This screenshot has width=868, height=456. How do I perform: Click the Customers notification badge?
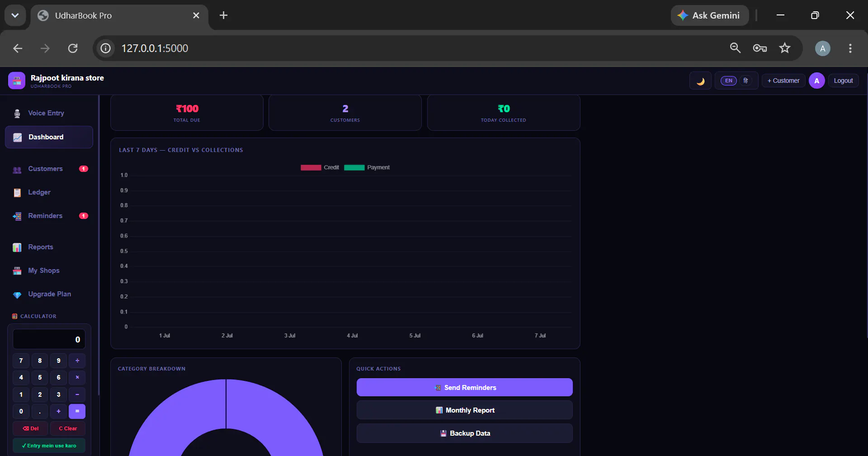click(84, 169)
